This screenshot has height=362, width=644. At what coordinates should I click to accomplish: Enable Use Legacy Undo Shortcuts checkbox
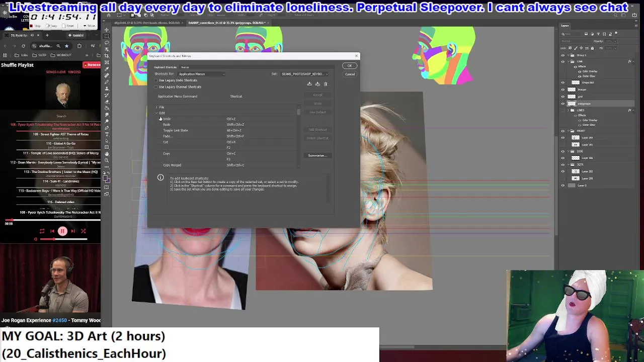click(x=156, y=80)
